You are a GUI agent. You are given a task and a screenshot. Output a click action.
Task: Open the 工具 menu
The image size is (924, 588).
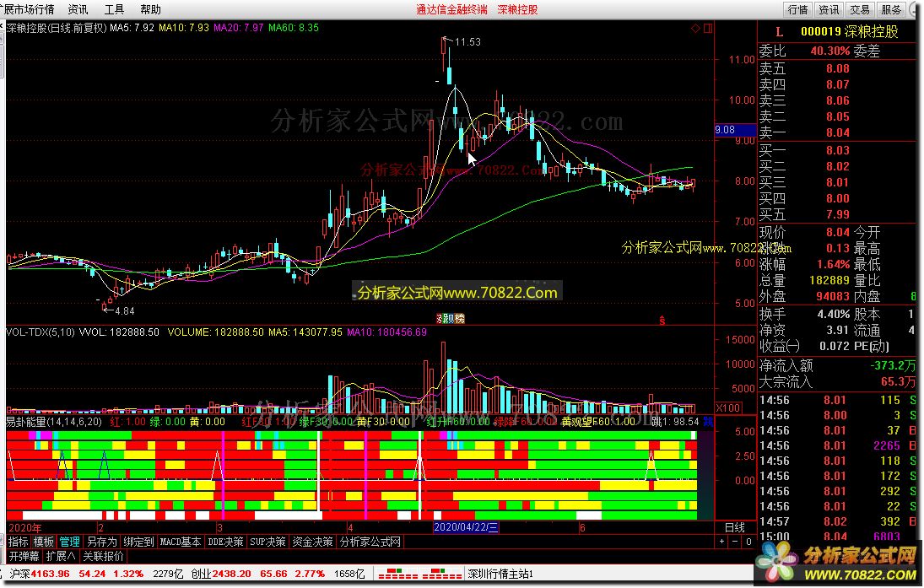[114, 9]
